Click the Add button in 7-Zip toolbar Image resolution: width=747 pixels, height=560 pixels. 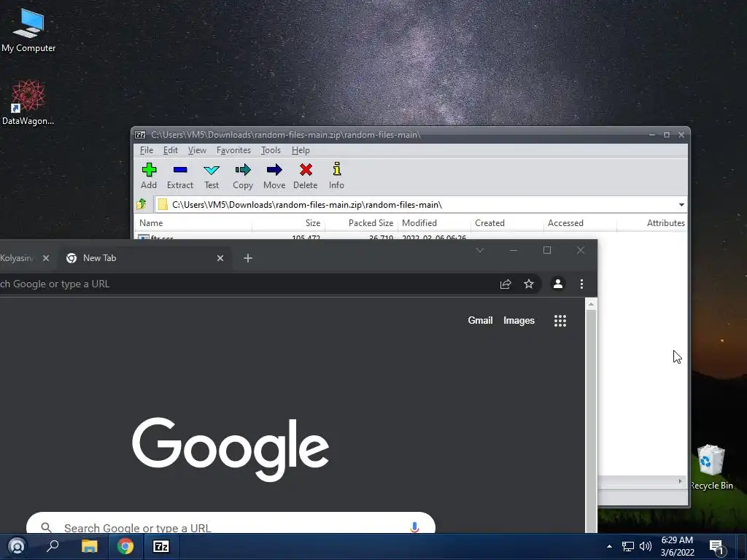pyautogui.click(x=149, y=176)
